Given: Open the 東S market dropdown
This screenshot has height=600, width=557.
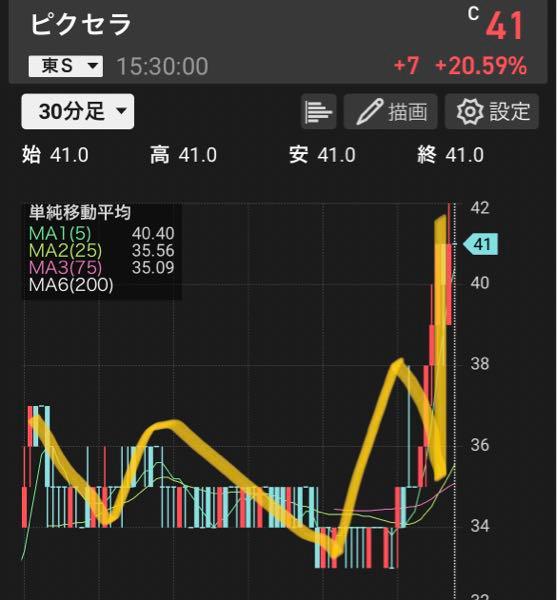Looking at the screenshot, I should [x=66, y=66].
